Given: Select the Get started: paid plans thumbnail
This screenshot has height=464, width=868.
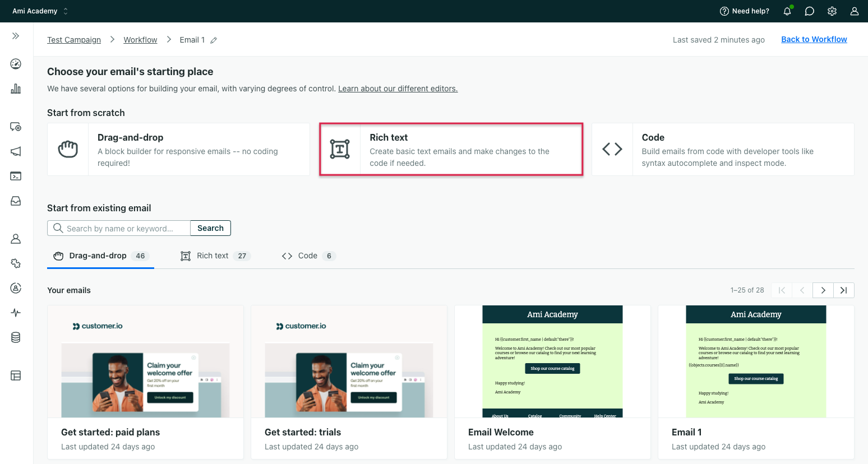Looking at the screenshot, I should coord(146,361).
